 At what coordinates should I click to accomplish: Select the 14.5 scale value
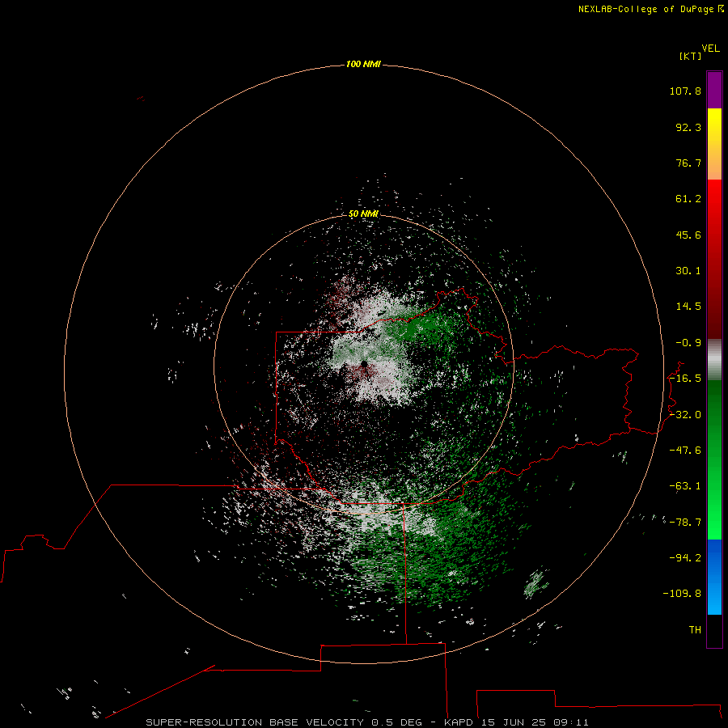pos(688,307)
